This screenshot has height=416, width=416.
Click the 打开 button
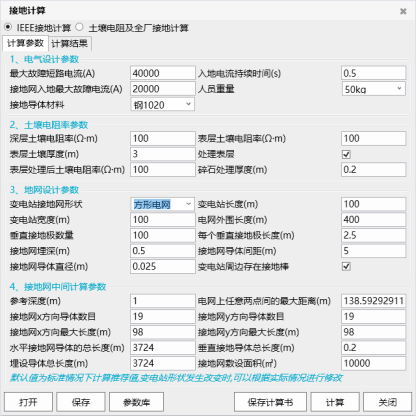pyautogui.click(x=28, y=402)
